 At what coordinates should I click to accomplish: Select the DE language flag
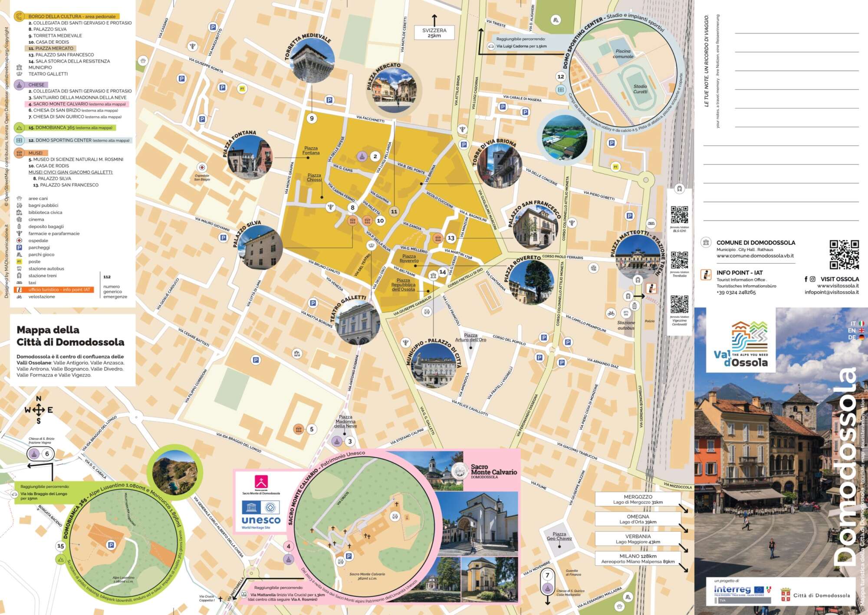[x=861, y=337]
